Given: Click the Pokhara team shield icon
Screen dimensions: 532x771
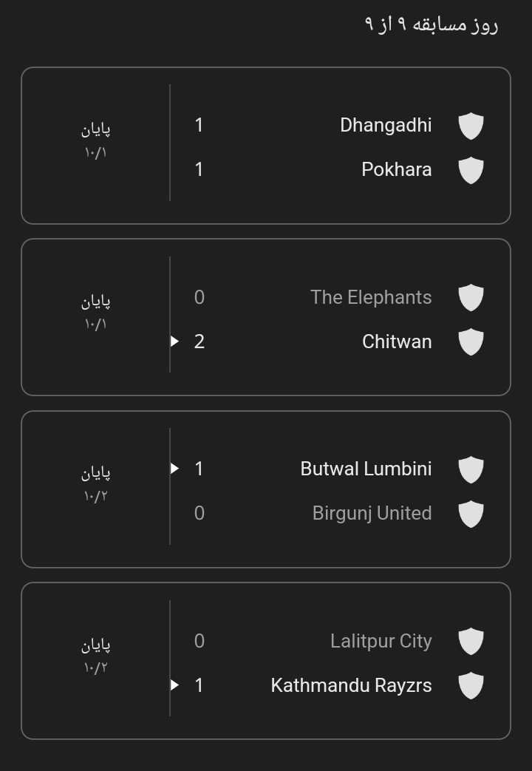Looking at the screenshot, I should (471, 170).
